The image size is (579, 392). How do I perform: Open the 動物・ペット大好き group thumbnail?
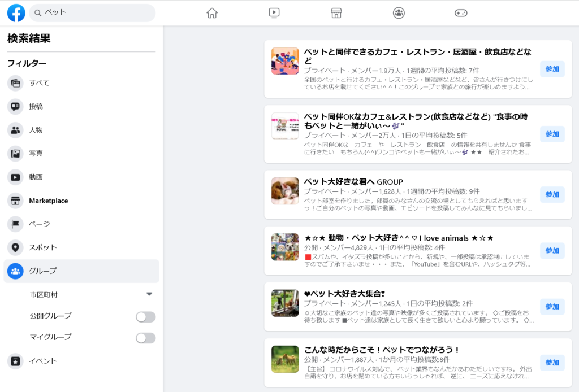tap(285, 247)
